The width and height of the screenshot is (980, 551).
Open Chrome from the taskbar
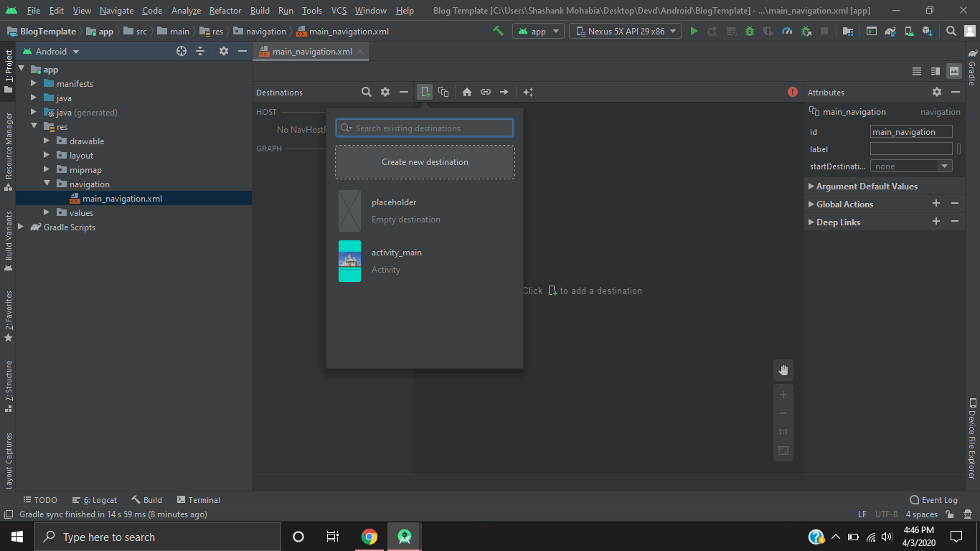(369, 537)
